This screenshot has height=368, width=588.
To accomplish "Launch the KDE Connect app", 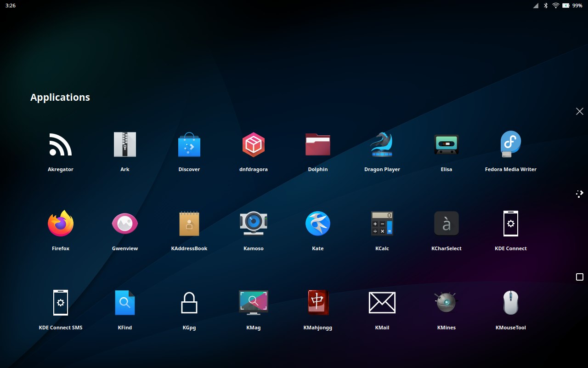I will pos(511,224).
